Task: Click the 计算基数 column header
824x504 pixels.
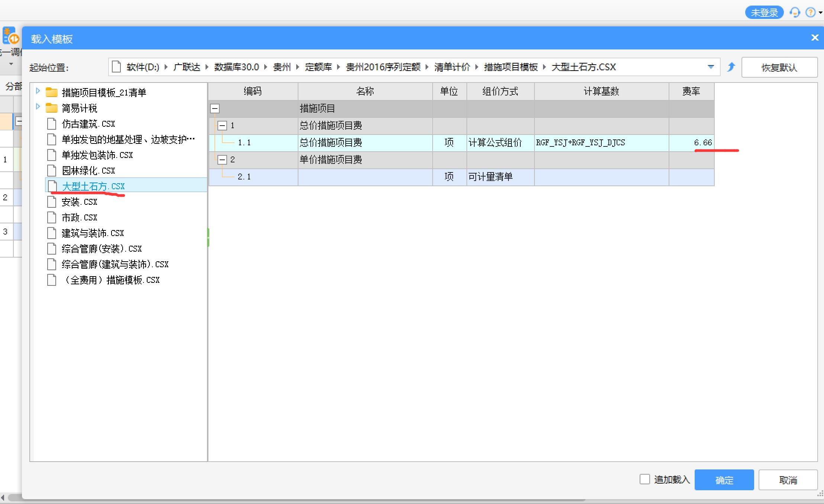Action: coord(601,91)
